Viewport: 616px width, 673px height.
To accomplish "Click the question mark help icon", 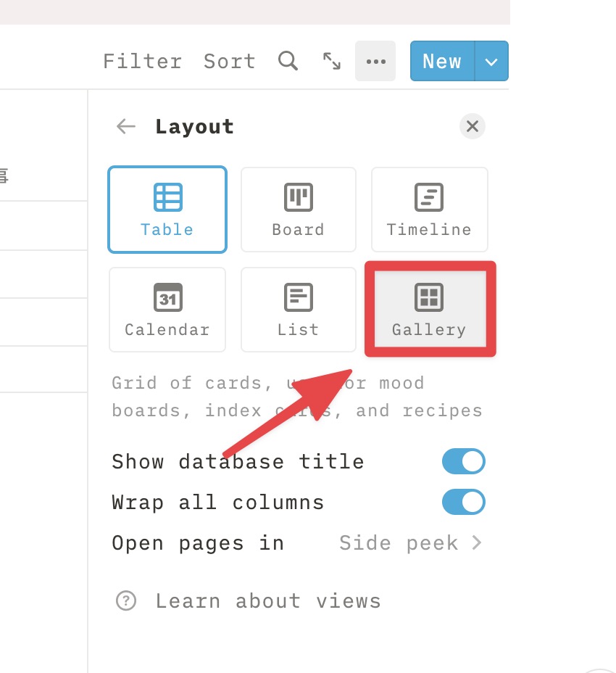I will [126, 601].
